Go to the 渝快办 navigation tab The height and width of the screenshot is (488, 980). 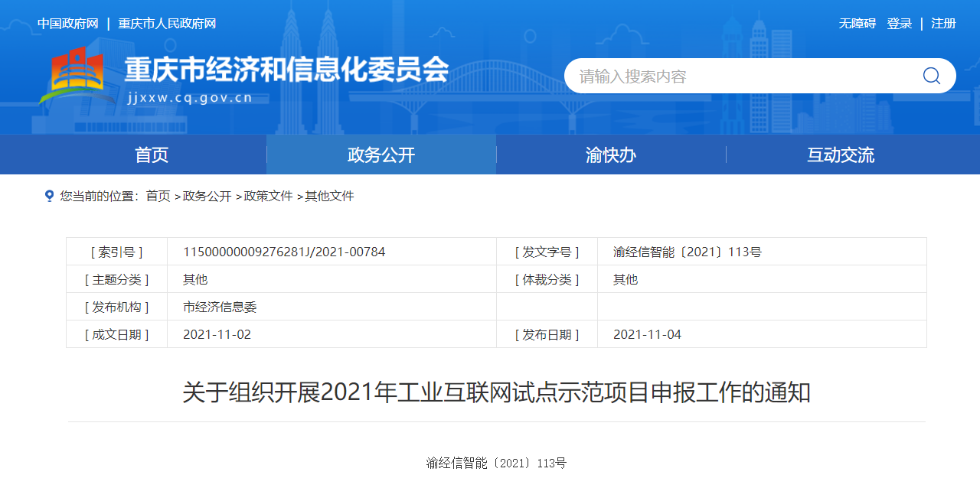pyautogui.click(x=611, y=155)
